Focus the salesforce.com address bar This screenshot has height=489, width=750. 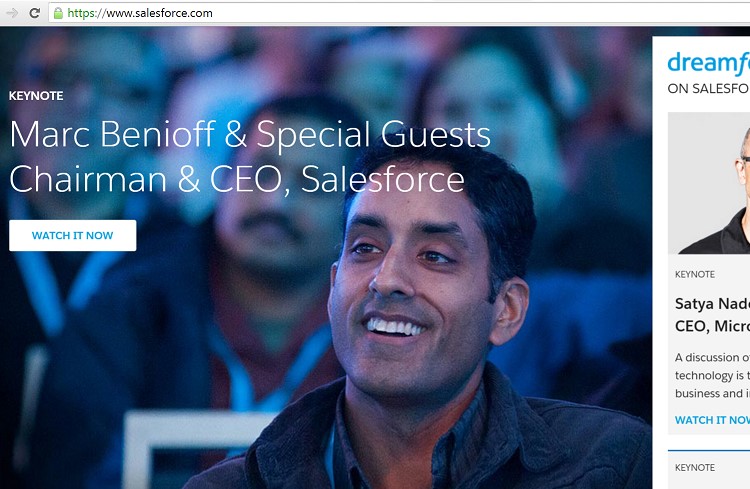tap(399, 13)
